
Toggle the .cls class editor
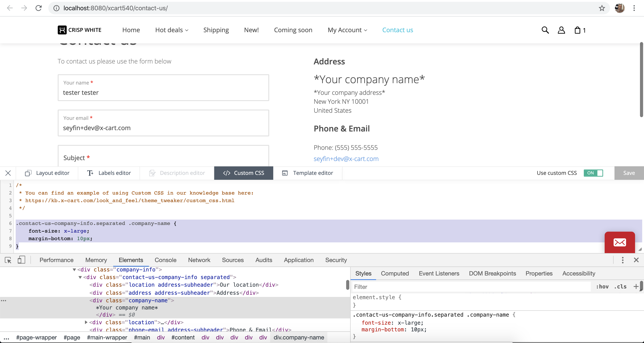point(620,287)
